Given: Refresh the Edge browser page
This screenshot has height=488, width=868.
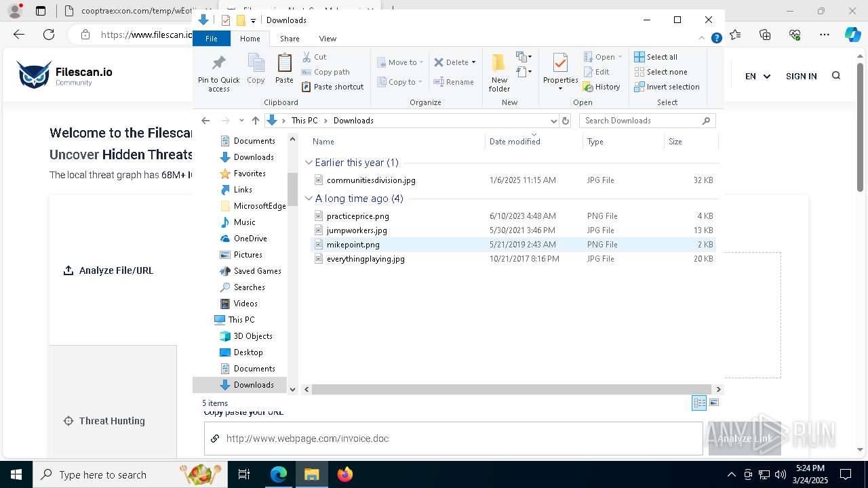Looking at the screenshot, I should coord(49,35).
